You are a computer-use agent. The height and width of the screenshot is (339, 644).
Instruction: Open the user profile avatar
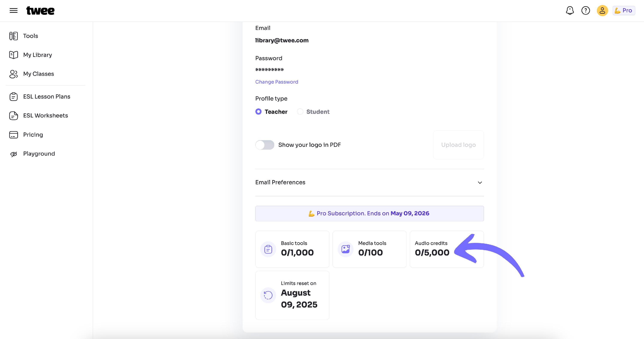point(602,11)
